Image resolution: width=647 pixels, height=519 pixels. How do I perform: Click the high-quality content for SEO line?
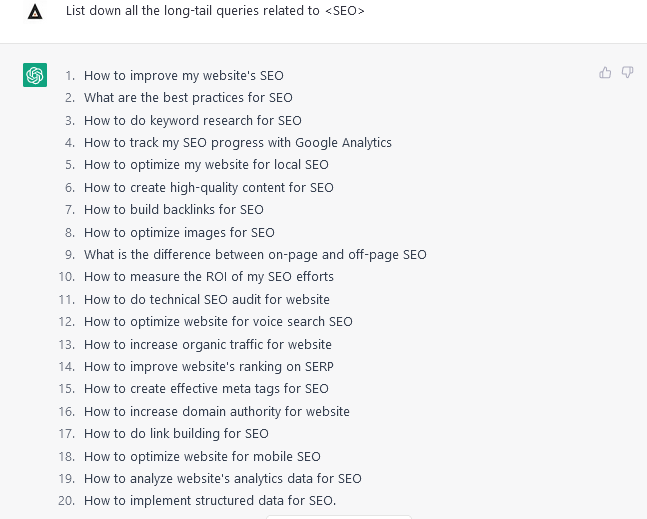coord(209,188)
